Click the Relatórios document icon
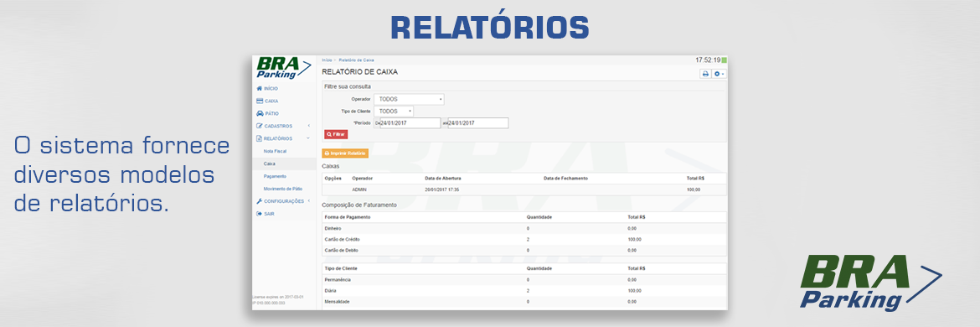 click(x=260, y=139)
